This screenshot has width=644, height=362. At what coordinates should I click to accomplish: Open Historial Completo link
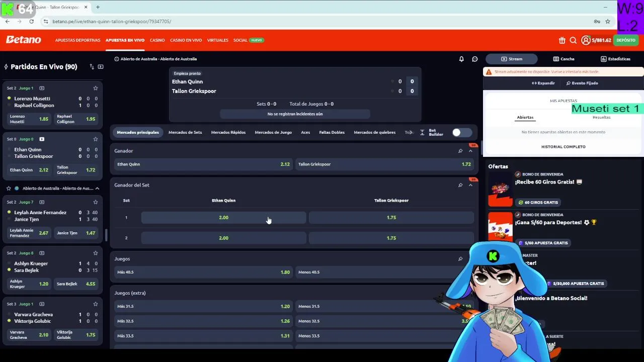pos(563,147)
